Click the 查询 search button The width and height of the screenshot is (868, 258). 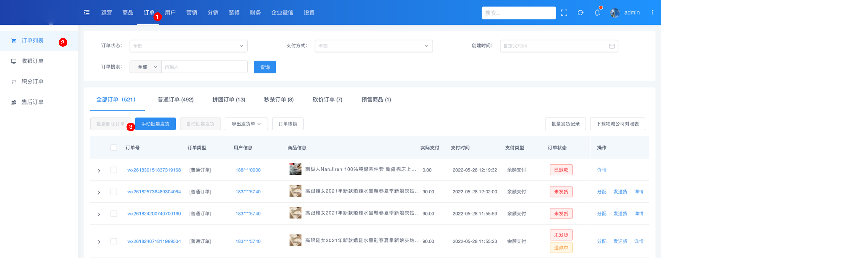click(264, 67)
